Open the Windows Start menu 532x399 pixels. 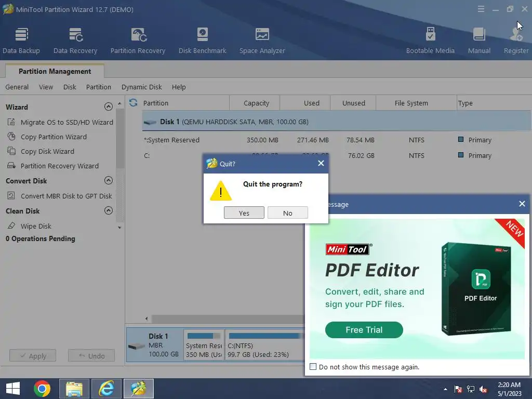pyautogui.click(x=13, y=389)
